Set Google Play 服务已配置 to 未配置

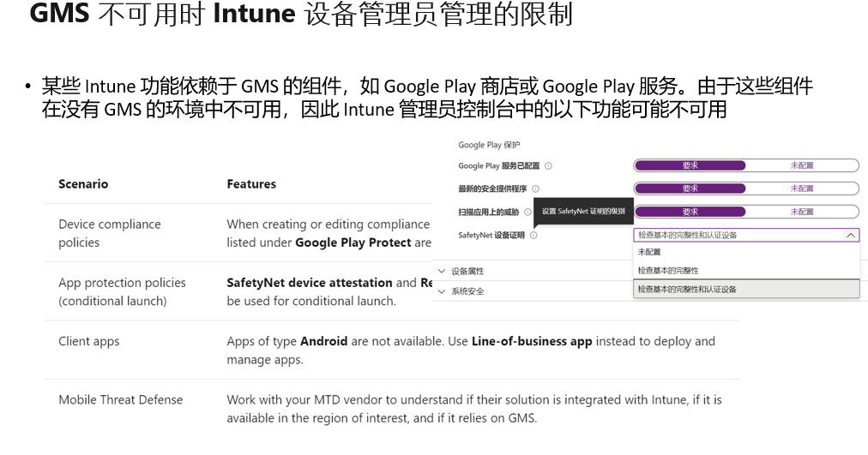(x=801, y=165)
